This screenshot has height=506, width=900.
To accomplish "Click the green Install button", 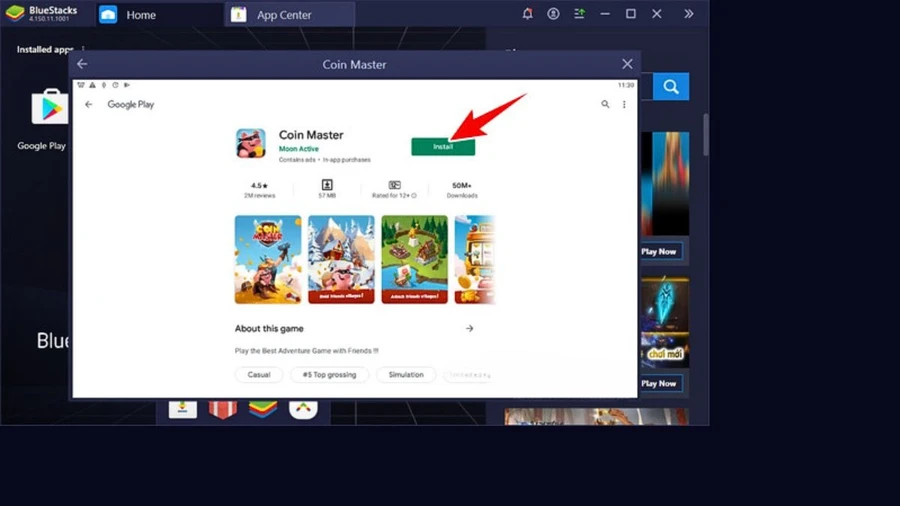I will [443, 147].
